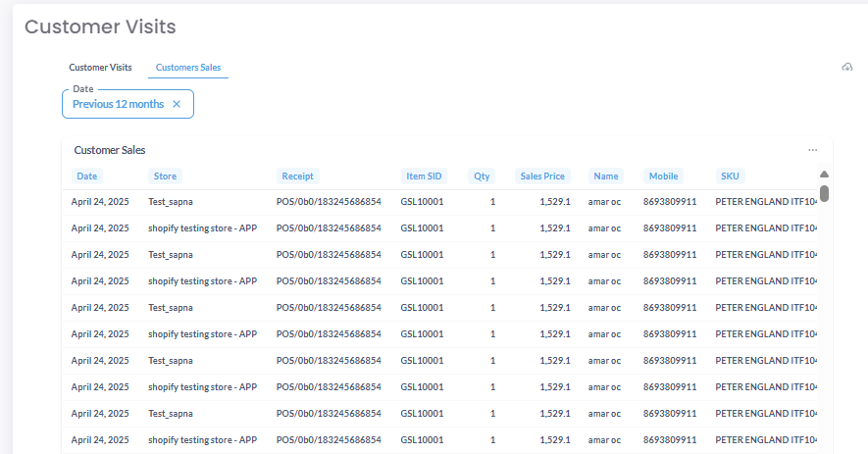Select the Customers Sales tab
868x454 pixels.
(x=188, y=68)
